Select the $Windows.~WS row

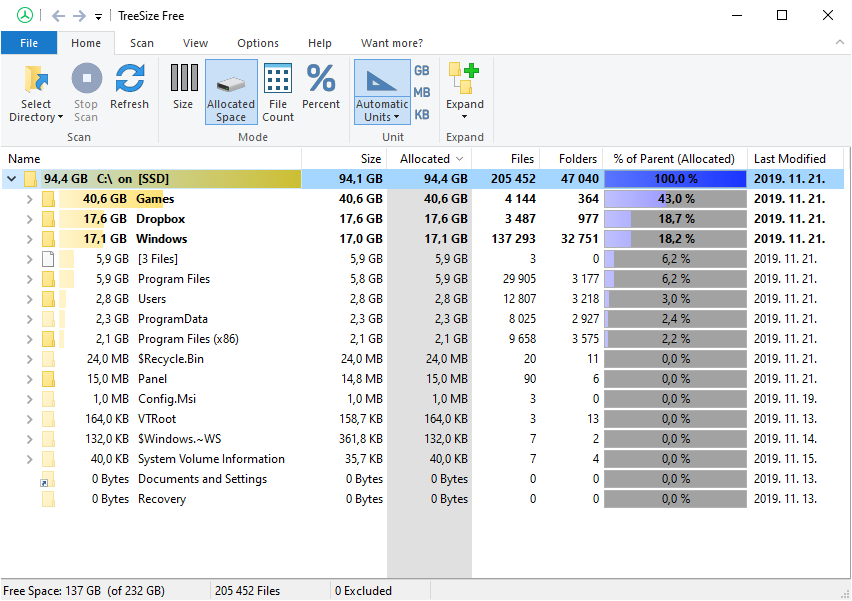coord(423,439)
